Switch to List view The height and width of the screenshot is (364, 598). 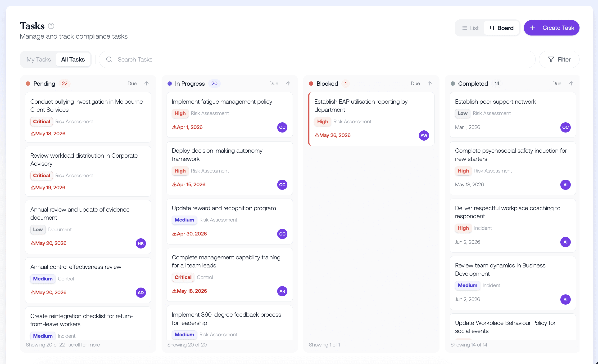470,28
